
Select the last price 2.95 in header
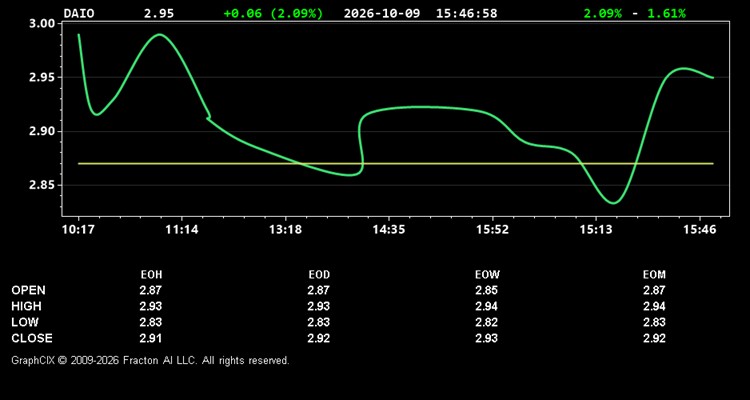point(159,13)
